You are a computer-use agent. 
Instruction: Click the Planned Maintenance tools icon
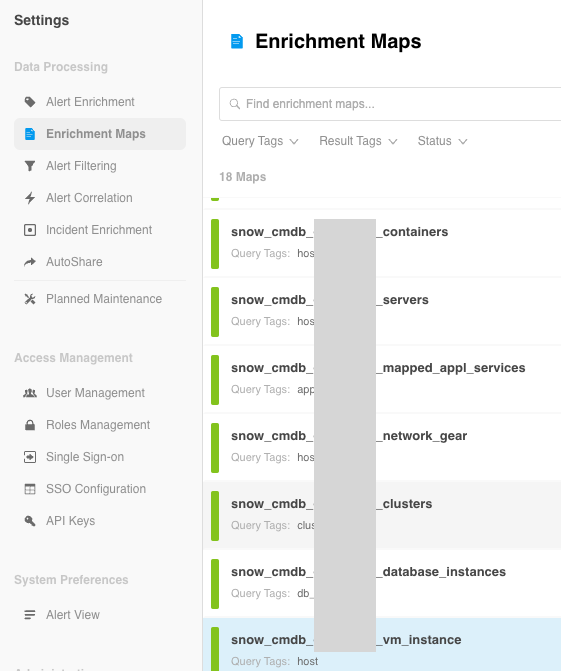(30, 299)
